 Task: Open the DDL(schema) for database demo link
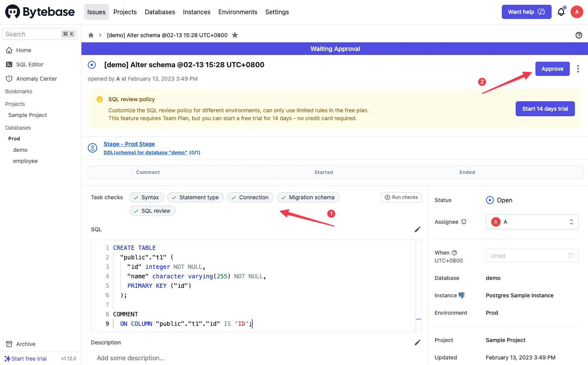[x=146, y=153]
